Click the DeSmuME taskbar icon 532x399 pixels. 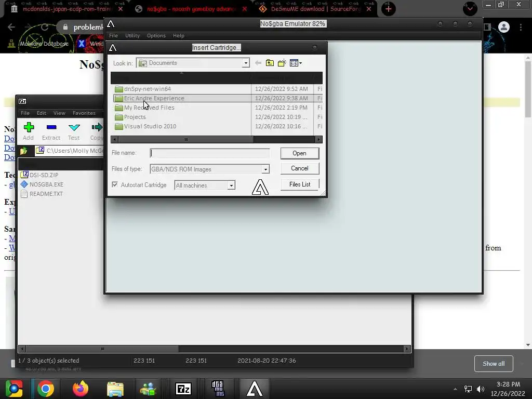tap(218, 389)
